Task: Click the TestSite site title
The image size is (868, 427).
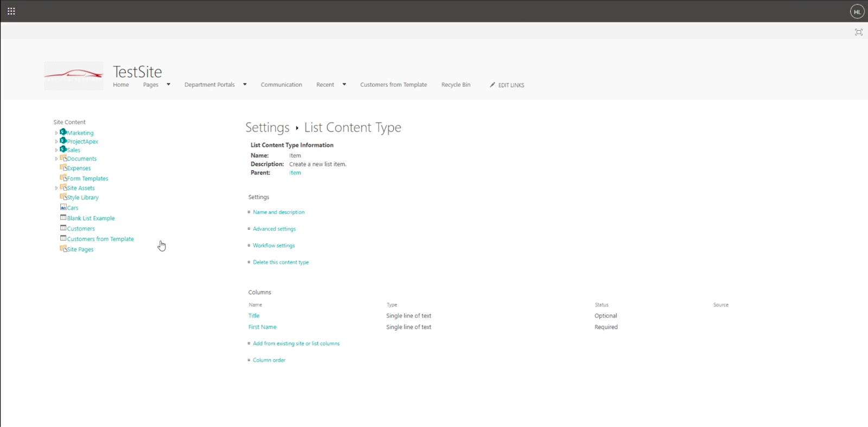Action: (137, 72)
